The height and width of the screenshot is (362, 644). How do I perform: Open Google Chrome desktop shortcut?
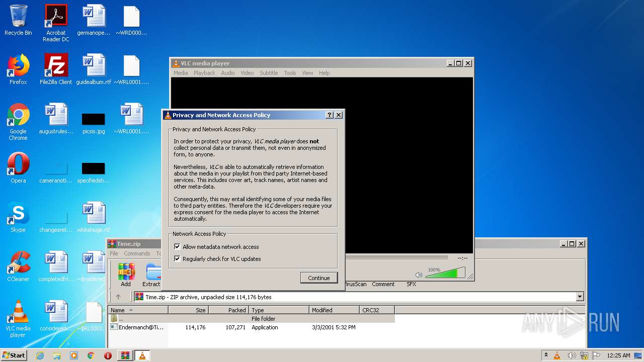18,122
